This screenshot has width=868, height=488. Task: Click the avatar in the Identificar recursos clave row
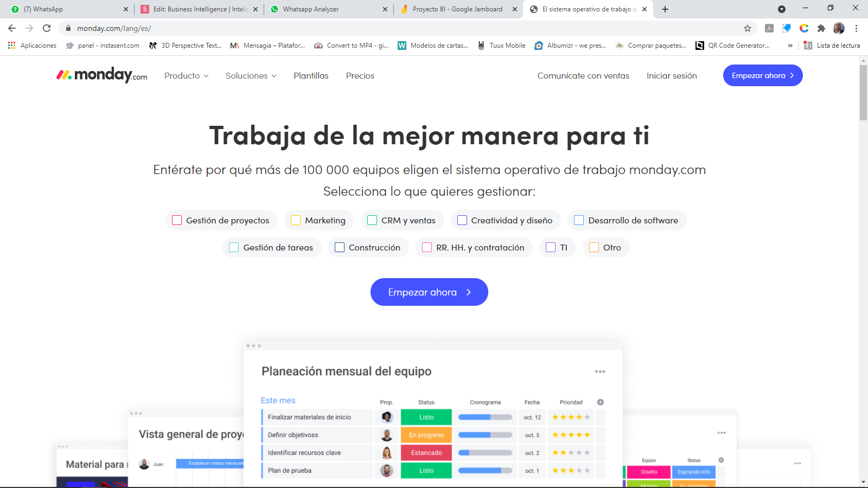(387, 453)
